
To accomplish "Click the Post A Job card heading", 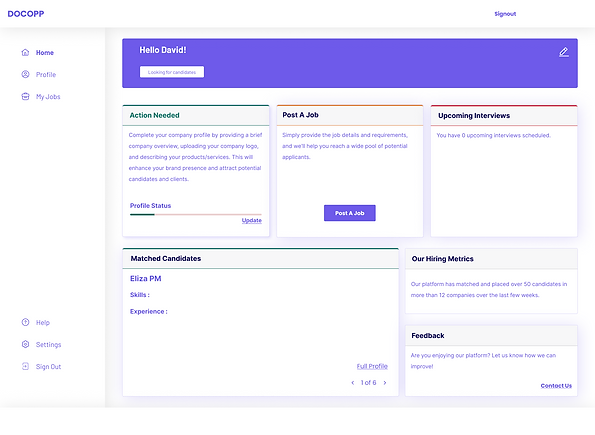I will 300,115.
